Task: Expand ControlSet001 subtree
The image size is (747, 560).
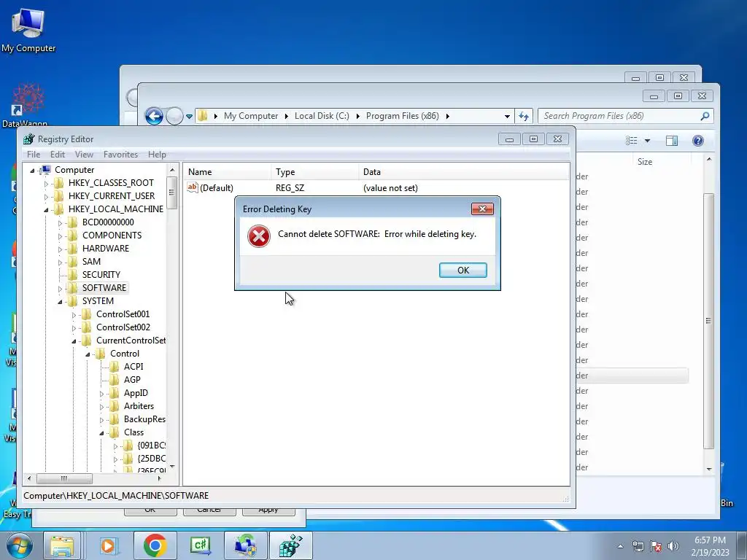Action: click(74, 315)
